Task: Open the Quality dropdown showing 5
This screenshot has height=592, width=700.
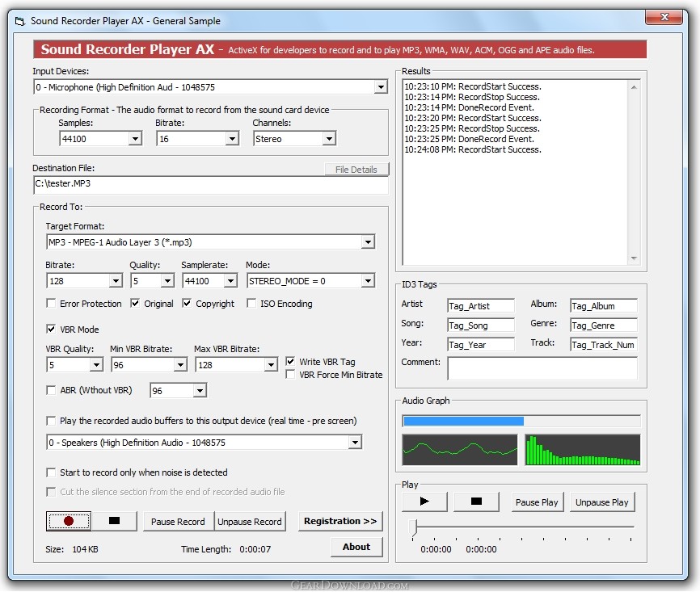Action: tap(167, 281)
